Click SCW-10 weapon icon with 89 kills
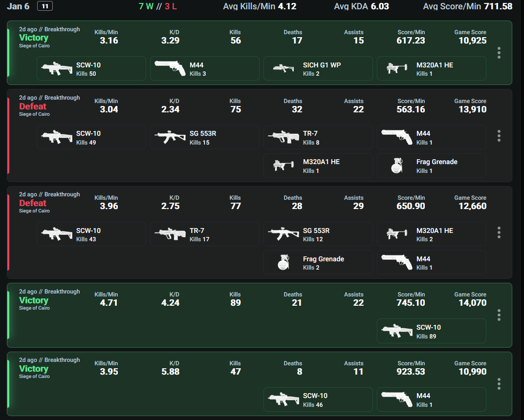524x420 pixels. click(397, 331)
